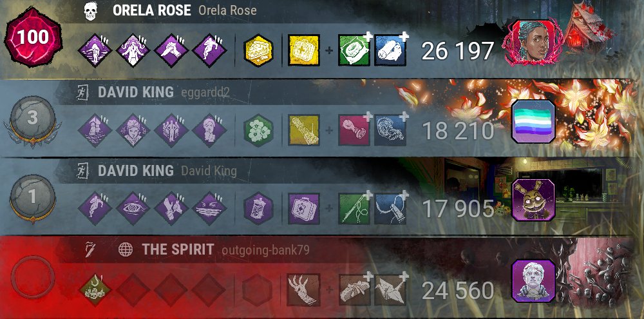The image size is (644, 319).
Task: Click The Spirit's olive hex perk icon
Action: click(95, 290)
